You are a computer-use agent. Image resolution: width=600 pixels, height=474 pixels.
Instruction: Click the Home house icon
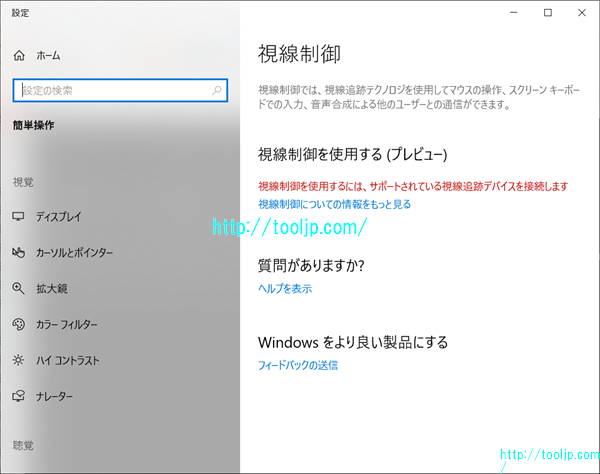tap(19, 56)
